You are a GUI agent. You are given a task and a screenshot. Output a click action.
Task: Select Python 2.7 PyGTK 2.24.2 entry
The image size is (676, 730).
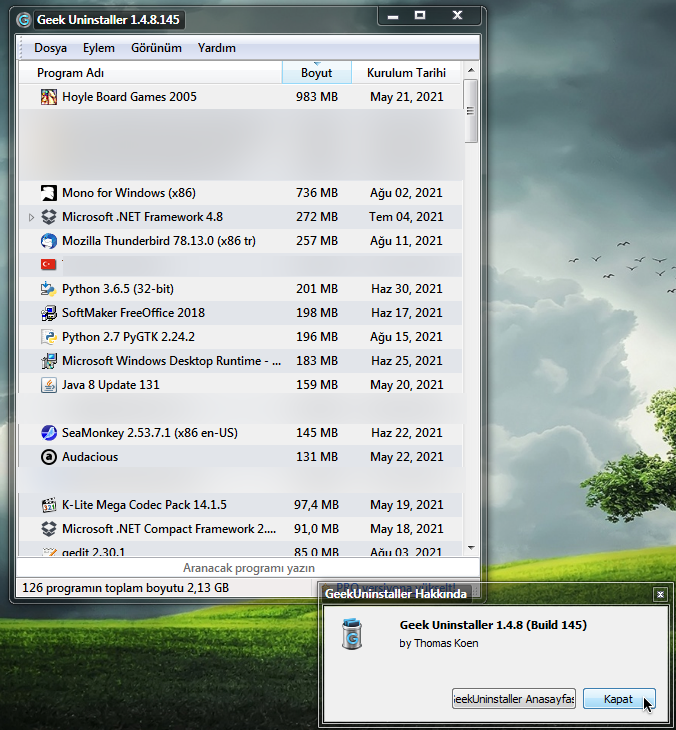tap(240, 337)
